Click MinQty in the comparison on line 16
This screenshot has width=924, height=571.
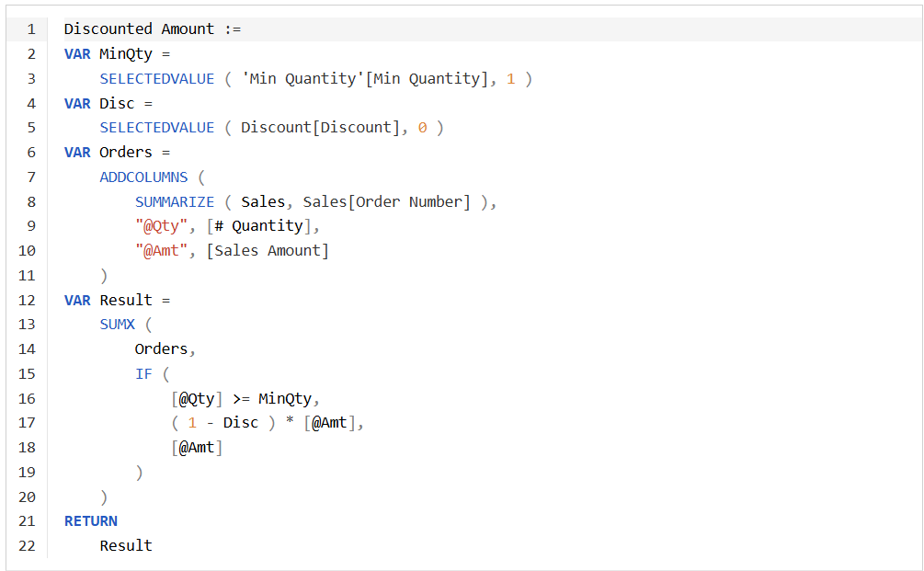[x=285, y=398]
